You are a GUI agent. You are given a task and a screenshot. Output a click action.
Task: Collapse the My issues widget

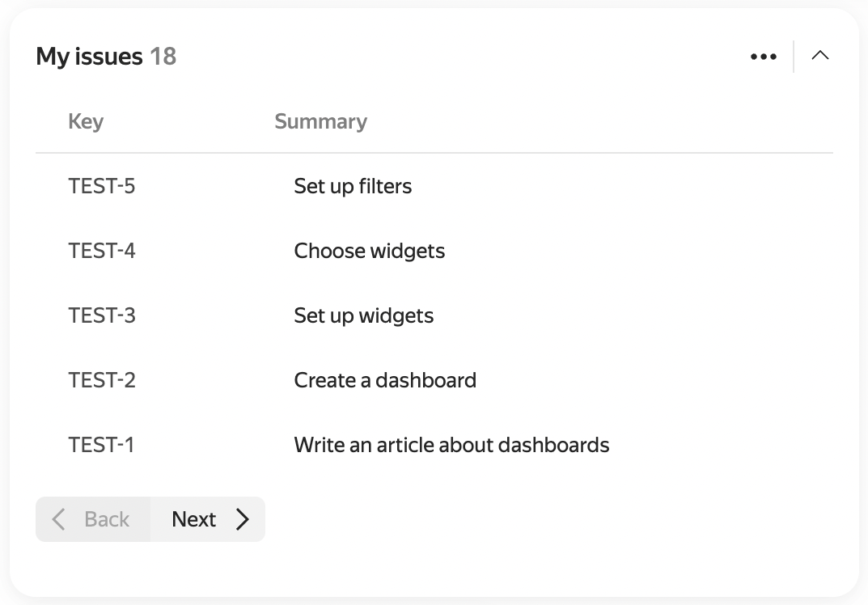(819, 55)
